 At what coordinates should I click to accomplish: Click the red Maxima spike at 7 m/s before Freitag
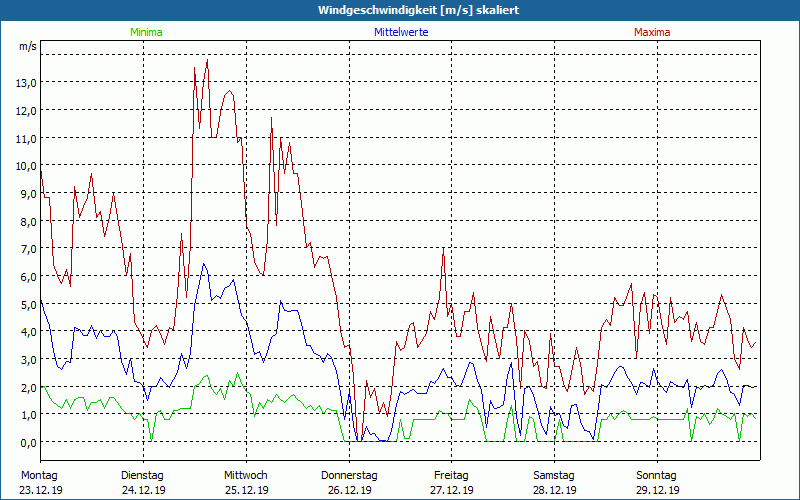coord(444,248)
